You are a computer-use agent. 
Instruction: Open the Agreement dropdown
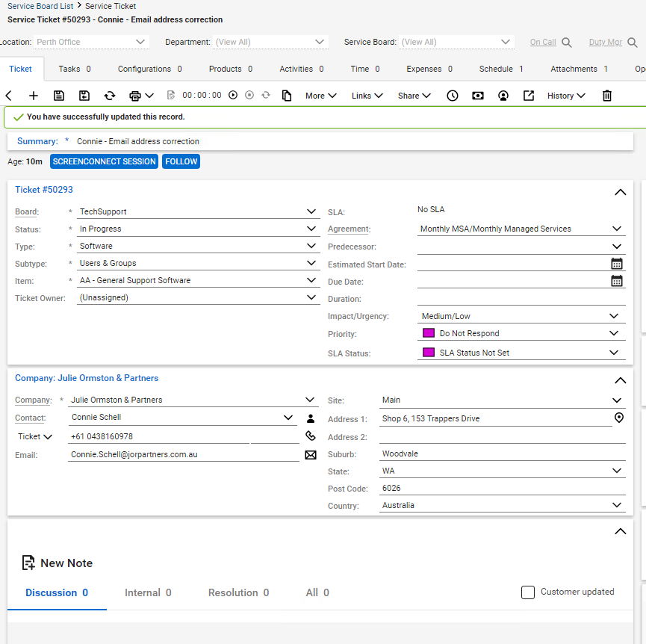[521, 229]
